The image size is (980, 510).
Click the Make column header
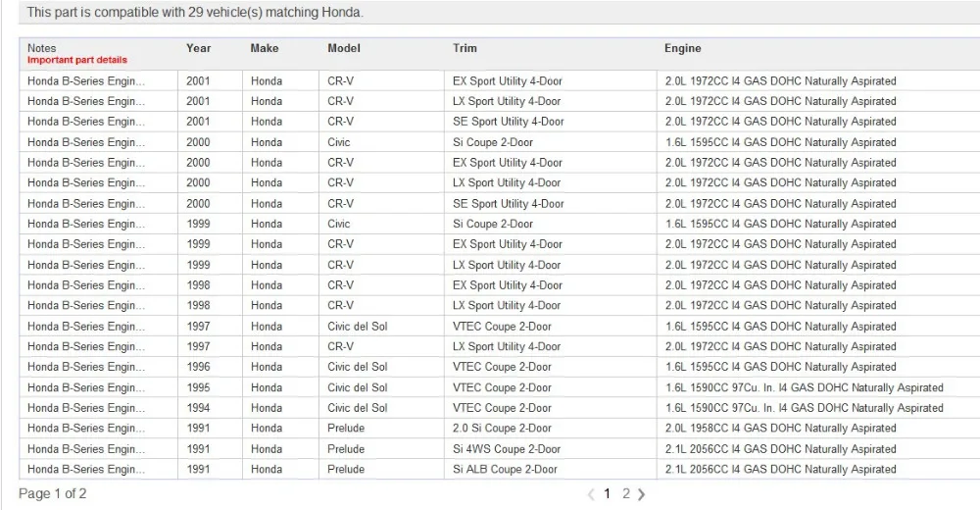[x=265, y=48]
